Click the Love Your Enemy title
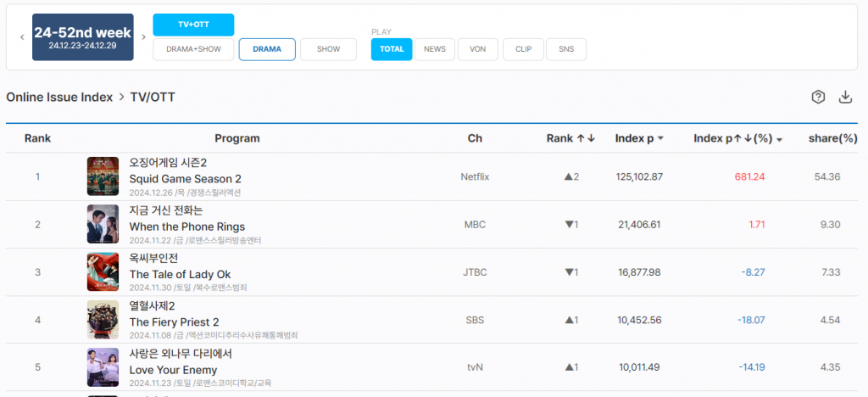Viewport: 868px width, 397px height. click(173, 370)
